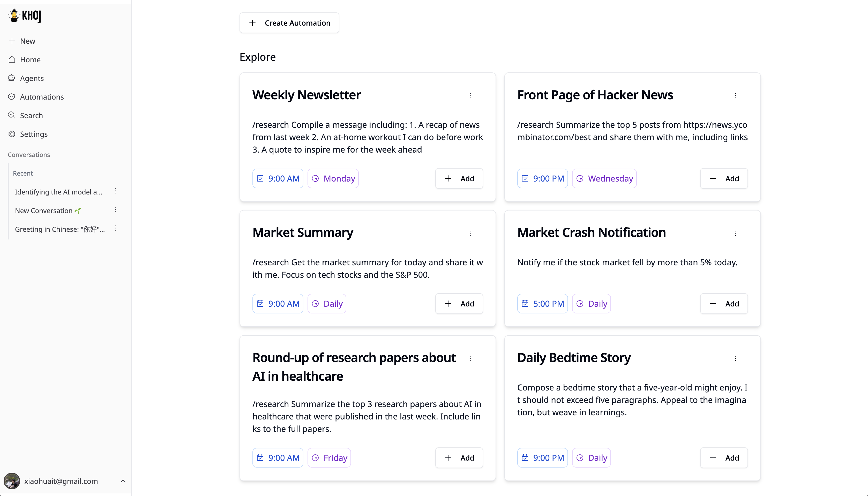Add the Market Crash Notification automation

coord(724,304)
